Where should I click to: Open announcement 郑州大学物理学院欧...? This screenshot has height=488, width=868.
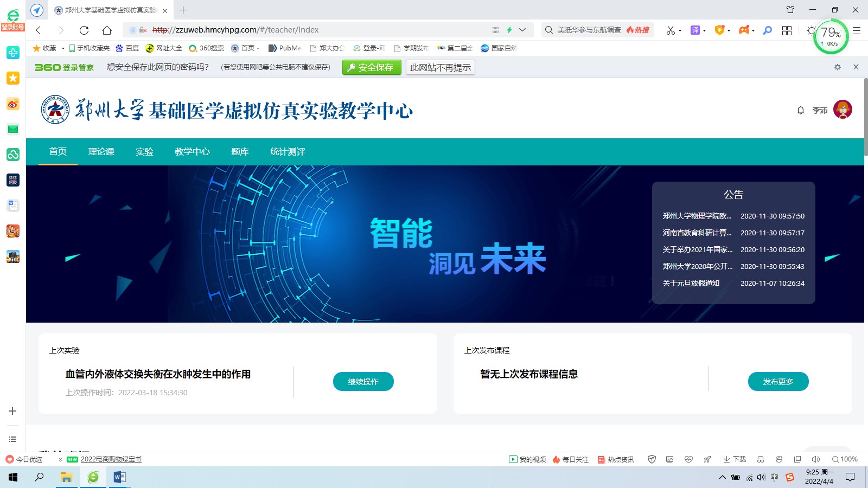[x=697, y=216]
